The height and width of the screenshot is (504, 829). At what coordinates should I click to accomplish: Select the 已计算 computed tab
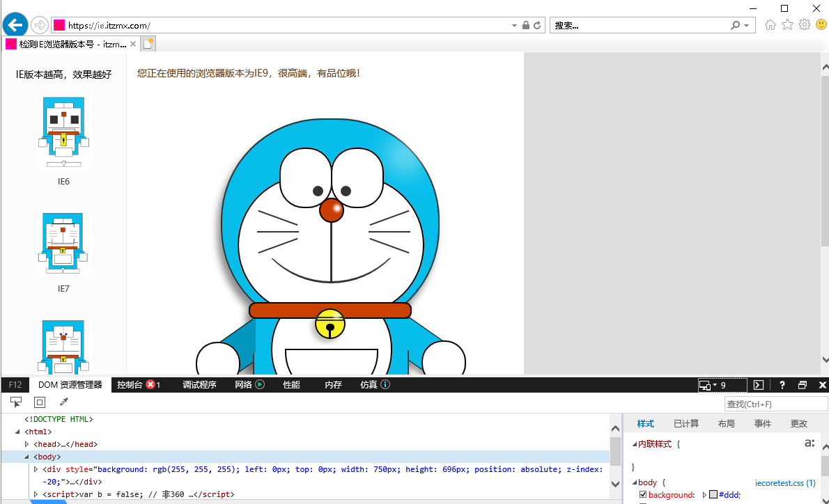coord(685,424)
